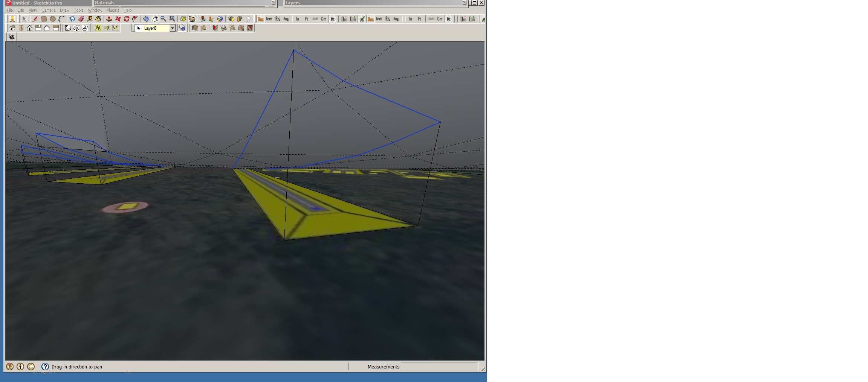Select the Move tool with red arrows
This screenshot has height=382, width=868.
tap(118, 19)
